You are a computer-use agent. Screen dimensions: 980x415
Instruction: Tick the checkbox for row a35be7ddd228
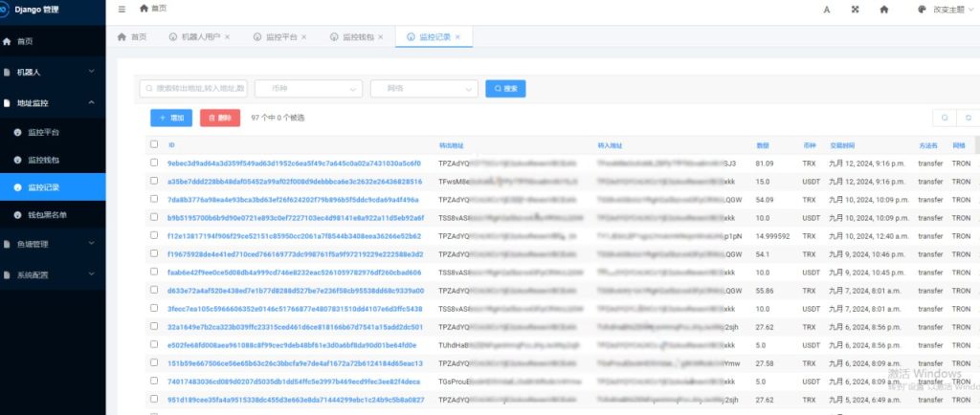154,182
